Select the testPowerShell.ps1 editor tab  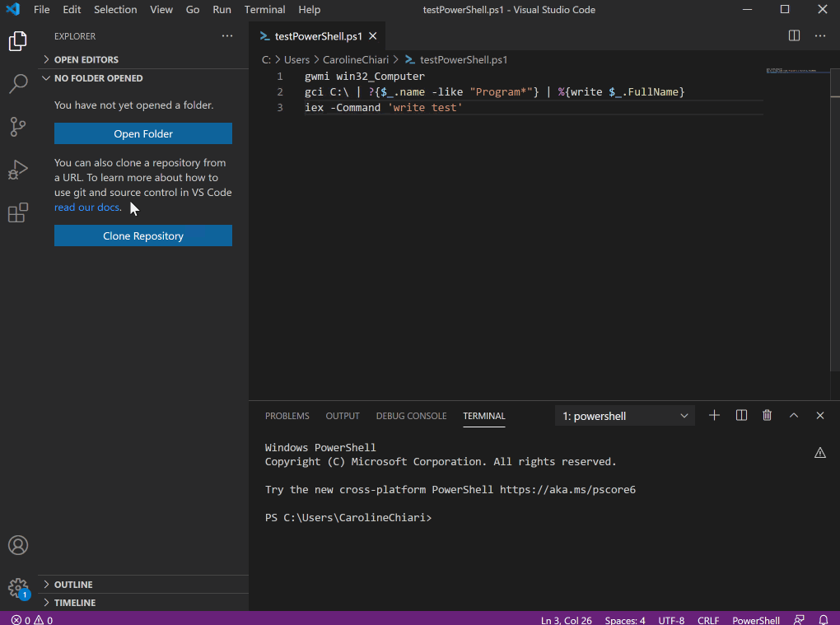(317, 36)
